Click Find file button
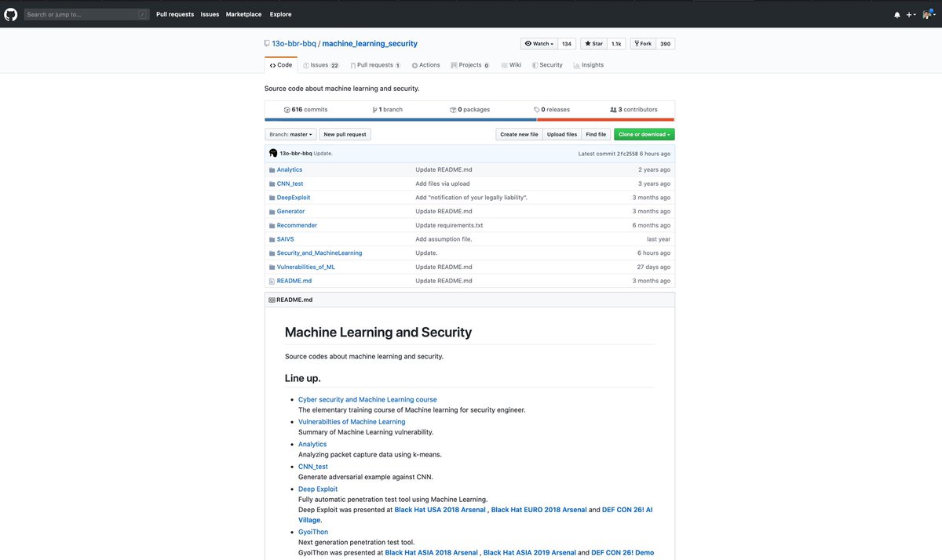The image size is (942, 560). point(596,134)
